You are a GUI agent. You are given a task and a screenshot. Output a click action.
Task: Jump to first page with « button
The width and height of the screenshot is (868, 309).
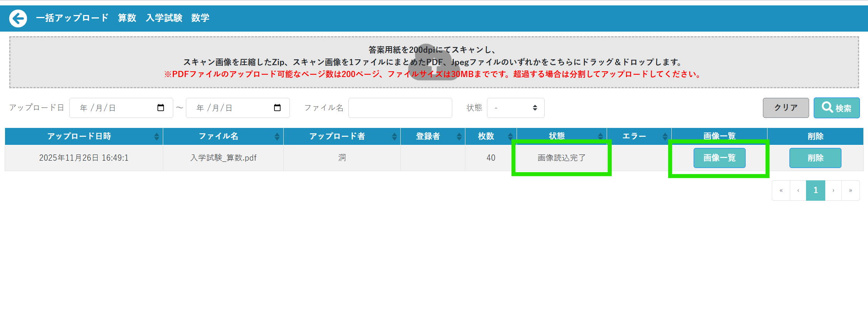click(781, 190)
